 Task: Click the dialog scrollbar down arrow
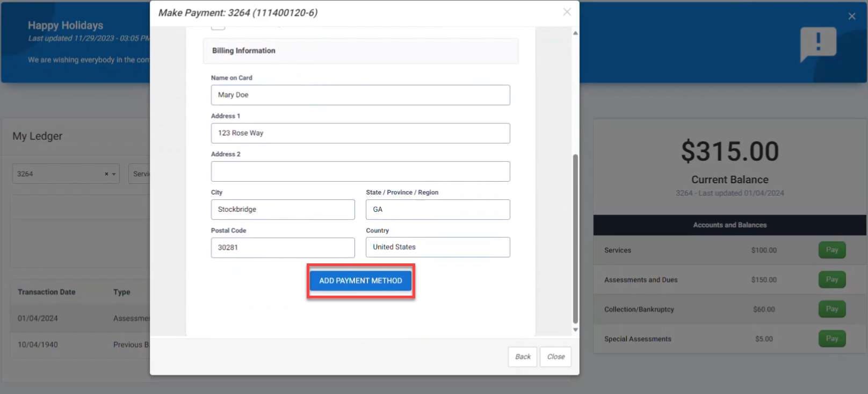pyautogui.click(x=575, y=330)
